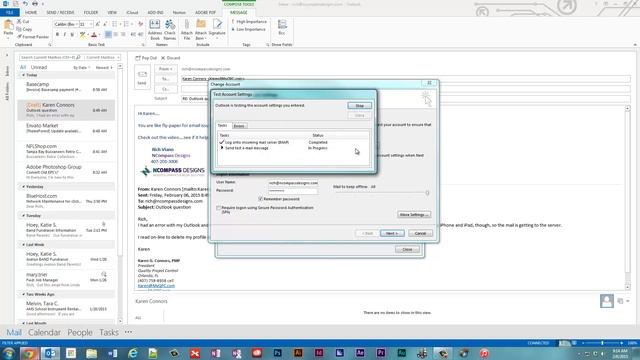The height and width of the screenshot is (360, 640).
Task: Switch to the Errors tab in test dialog
Action: [239, 126]
